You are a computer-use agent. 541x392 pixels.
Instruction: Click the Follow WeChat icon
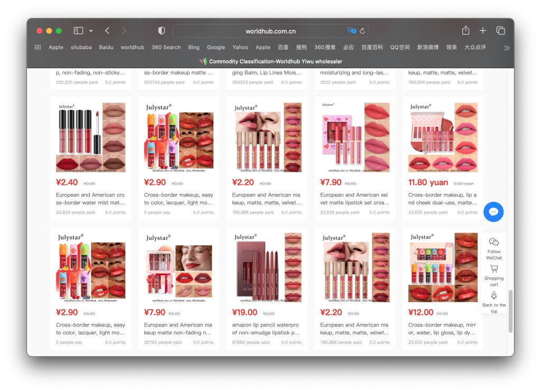493,242
